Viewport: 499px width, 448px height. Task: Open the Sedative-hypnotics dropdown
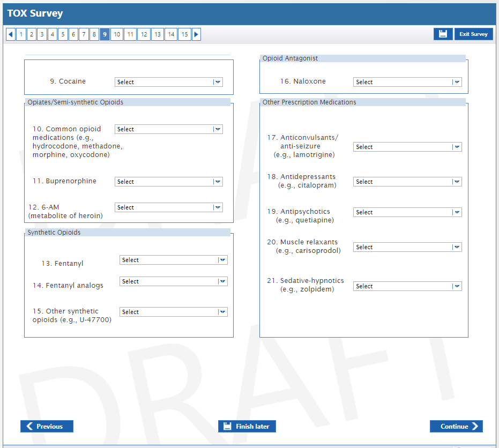point(407,286)
